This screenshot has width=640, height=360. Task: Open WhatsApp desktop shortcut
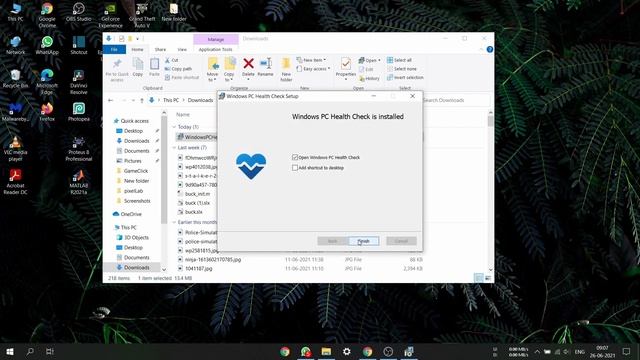47,45
